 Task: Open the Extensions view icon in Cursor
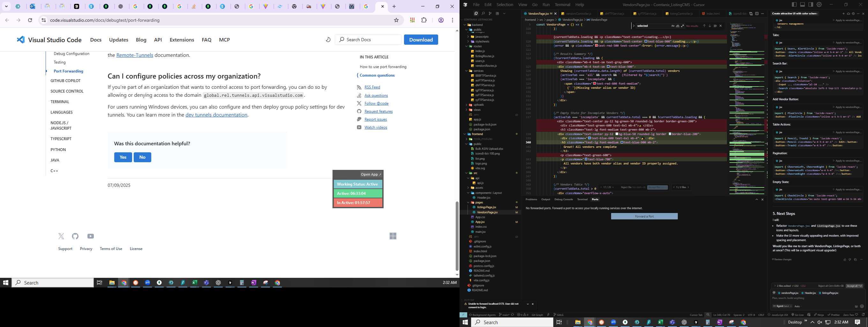498,13
